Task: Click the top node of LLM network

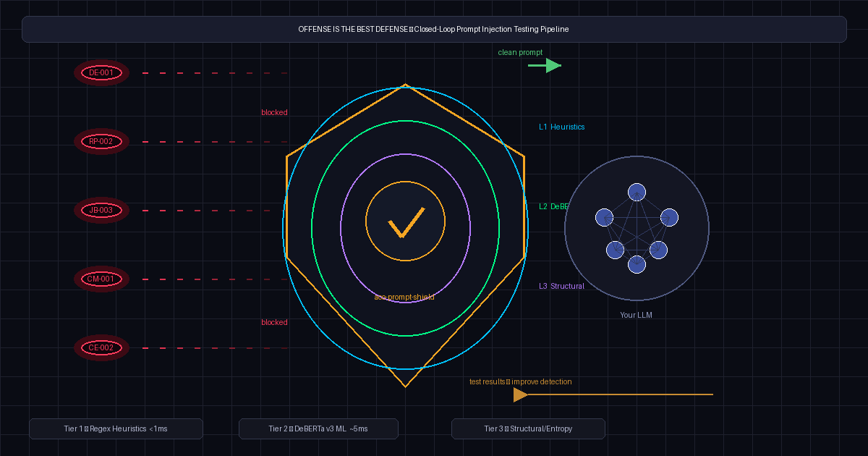Action: (637, 192)
